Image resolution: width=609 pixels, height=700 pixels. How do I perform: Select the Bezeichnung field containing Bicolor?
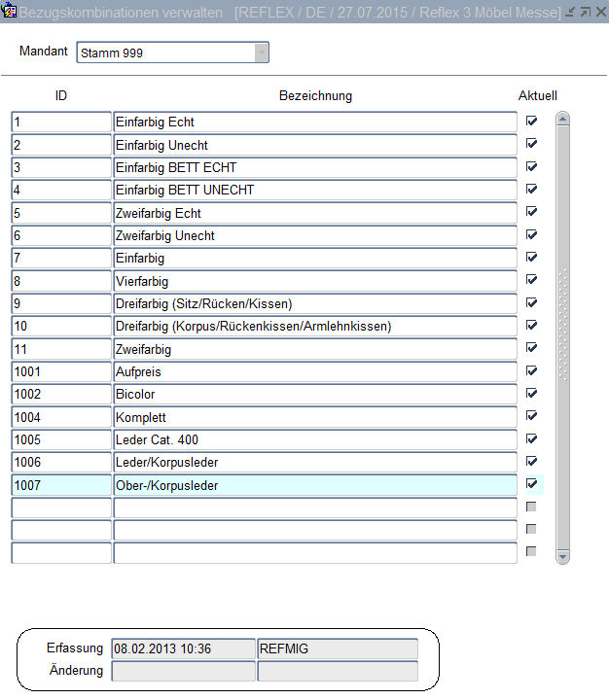point(315,395)
